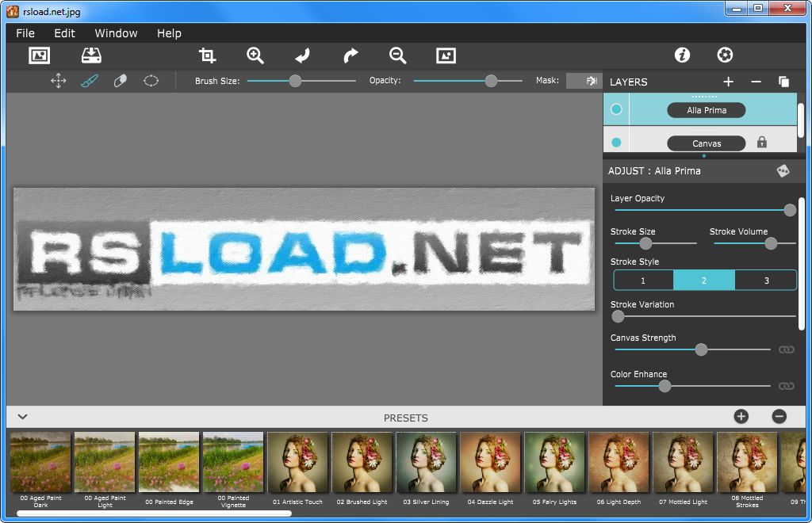Open image file icon in toolbar
The height and width of the screenshot is (523, 812).
(x=40, y=55)
